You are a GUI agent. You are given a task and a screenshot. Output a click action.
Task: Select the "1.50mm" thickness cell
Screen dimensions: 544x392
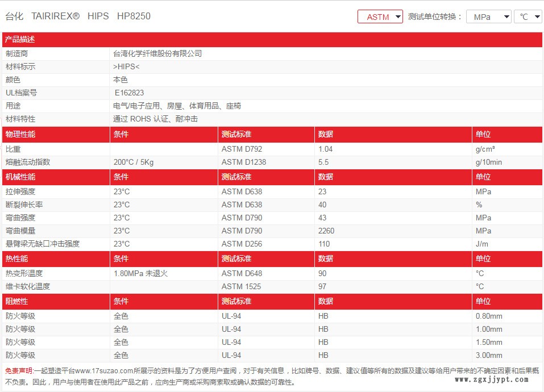tap(489, 342)
